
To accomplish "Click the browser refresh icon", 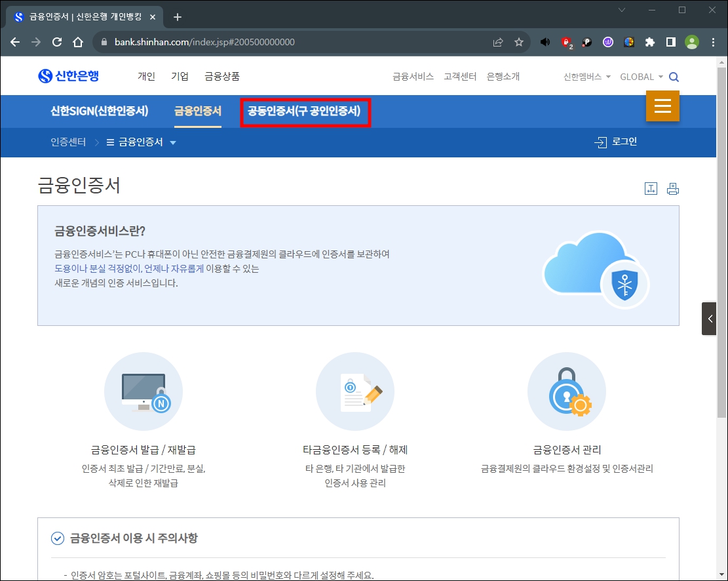I will click(x=56, y=41).
